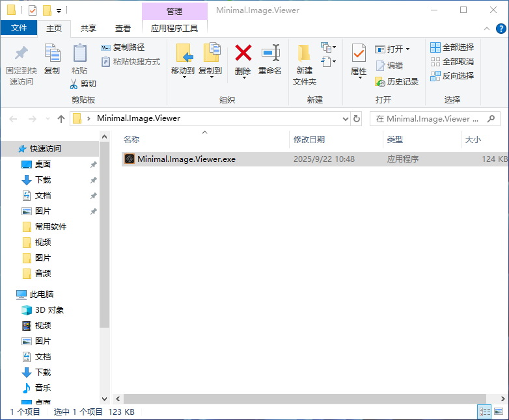Click the Copy (复制) ribbon icon
The width and height of the screenshot is (509, 420).
click(x=52, y=53)
